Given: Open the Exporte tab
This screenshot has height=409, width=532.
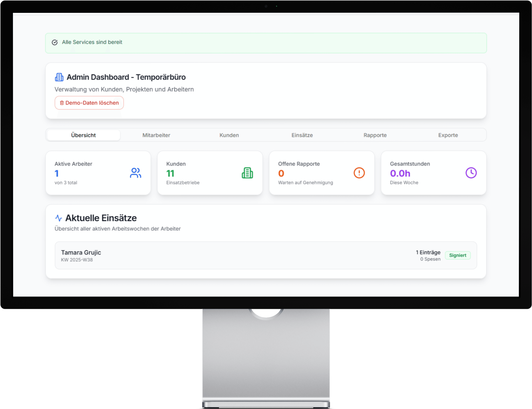Looking at the screenshot, I should [448, 135].
